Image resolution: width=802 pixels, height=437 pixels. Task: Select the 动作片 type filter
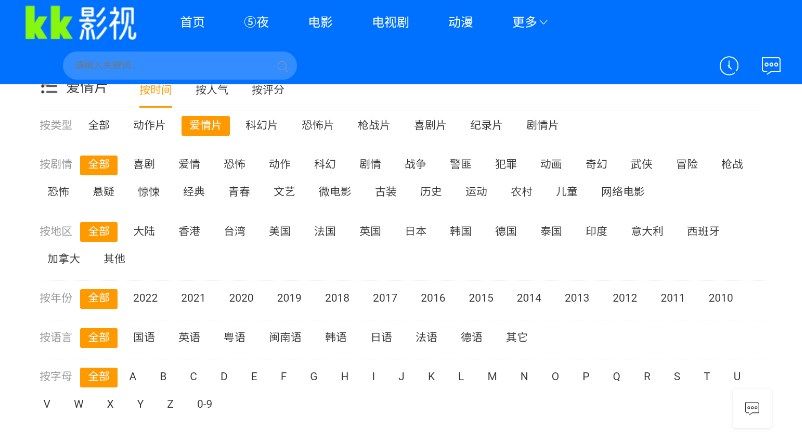pos(149,125)
